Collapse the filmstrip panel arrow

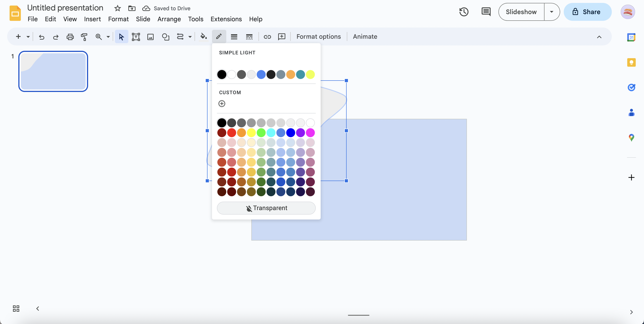click(38, 309)
